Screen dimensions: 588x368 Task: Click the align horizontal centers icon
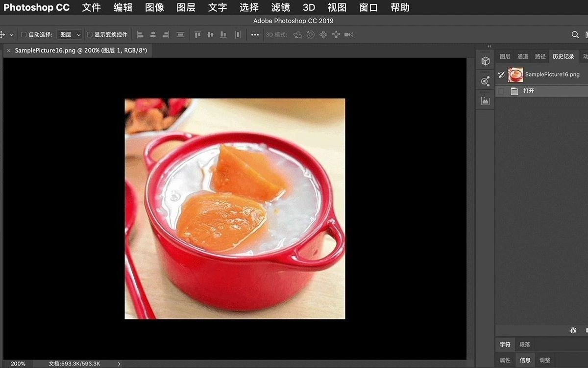152,34
